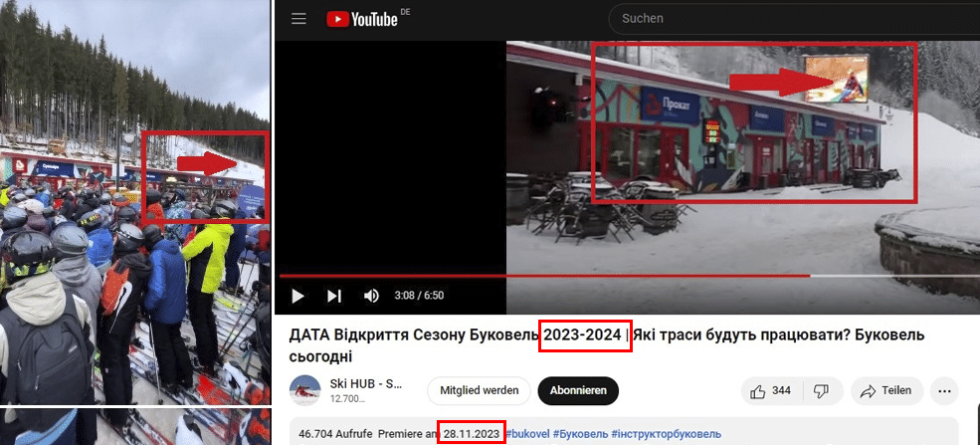Open the #інструкторбуковель hashtag
Image resolution: width=980 pixels, height=445 pixels.
click(667, 434)
